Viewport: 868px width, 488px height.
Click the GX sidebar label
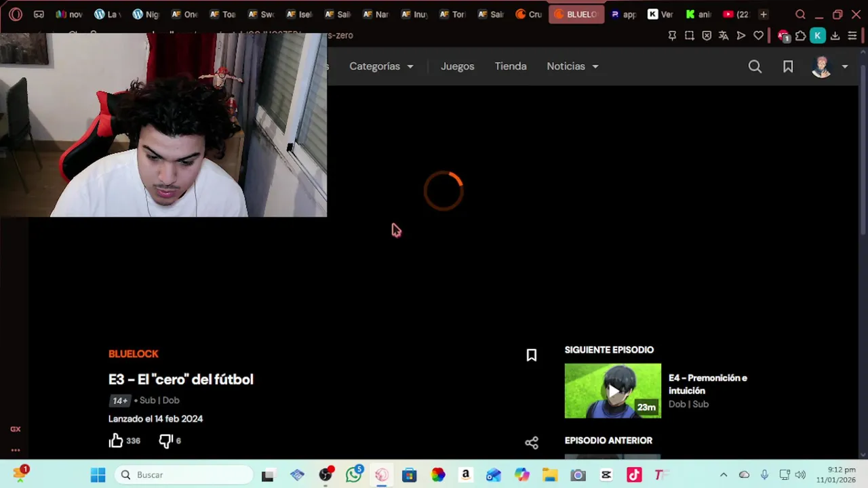(x=15, y=429)
